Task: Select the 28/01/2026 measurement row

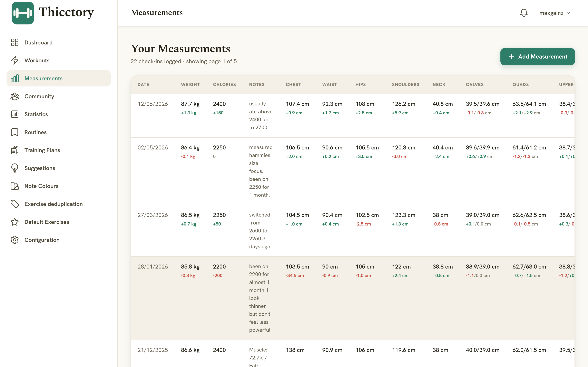Action: click(353, 298)
